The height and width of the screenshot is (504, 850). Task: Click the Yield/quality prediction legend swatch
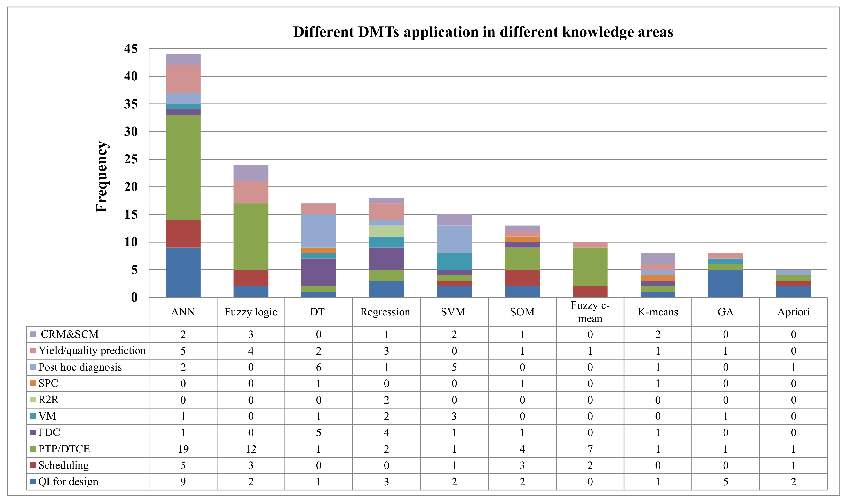[33, 350]
